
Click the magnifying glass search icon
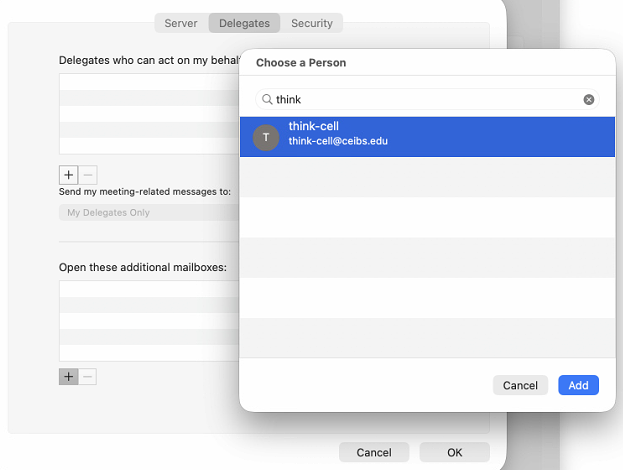coord(267,100)
